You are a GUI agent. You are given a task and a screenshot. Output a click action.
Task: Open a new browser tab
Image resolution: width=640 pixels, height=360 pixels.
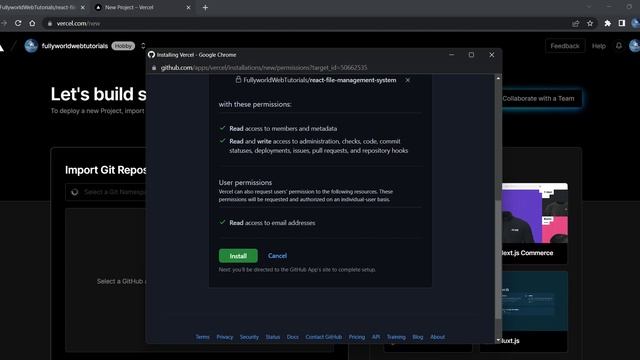click(205, 7)
